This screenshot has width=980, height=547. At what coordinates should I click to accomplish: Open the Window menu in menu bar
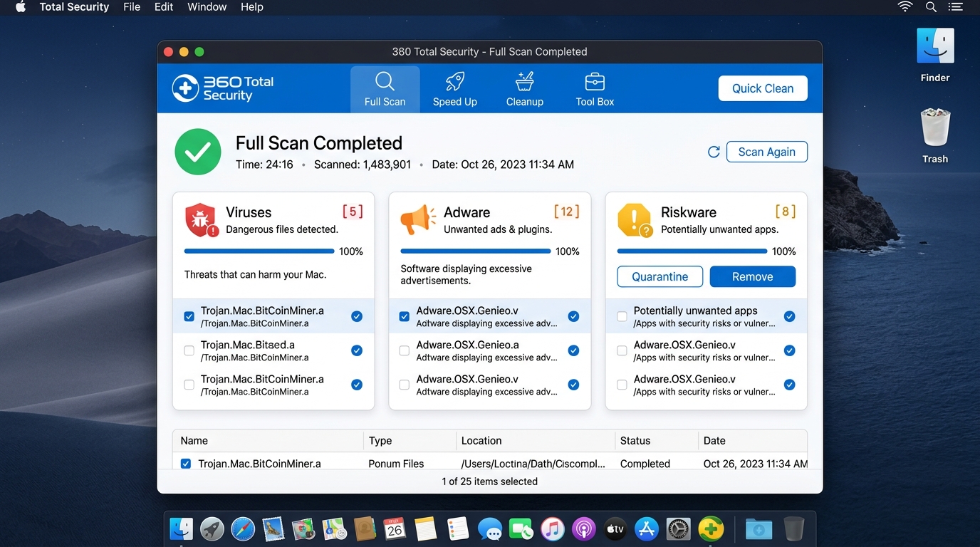(x=207, y=7)
